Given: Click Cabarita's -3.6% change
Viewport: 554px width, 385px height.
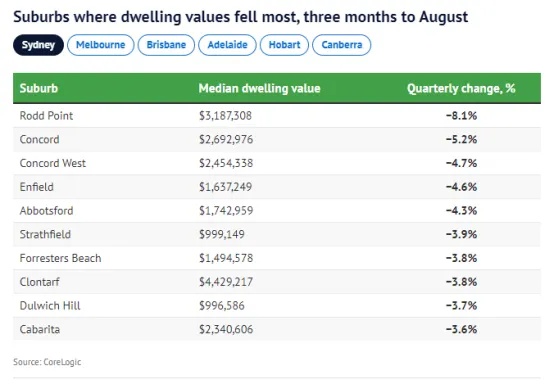Looking at the screenshot, I should [461, 329].
